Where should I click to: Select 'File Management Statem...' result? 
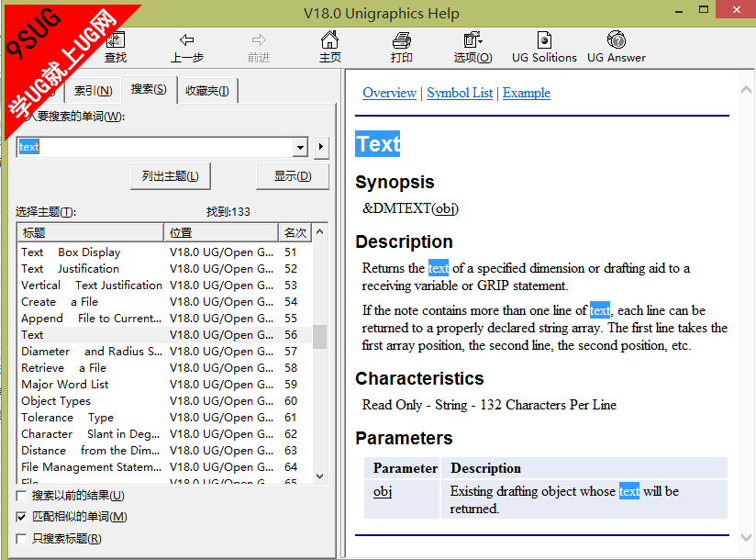165,467
